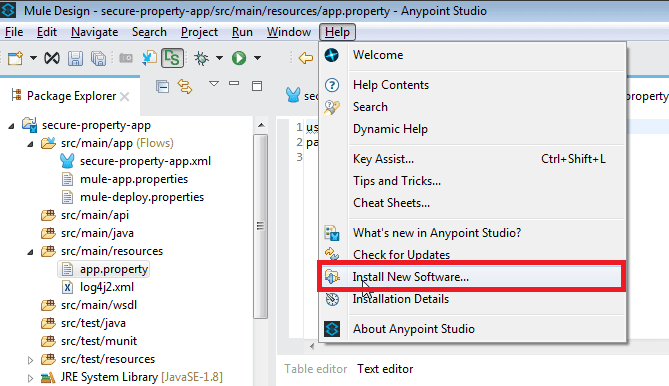Collapse the secure-property-app project node
The image size is (669, 386).
(12, 126)
